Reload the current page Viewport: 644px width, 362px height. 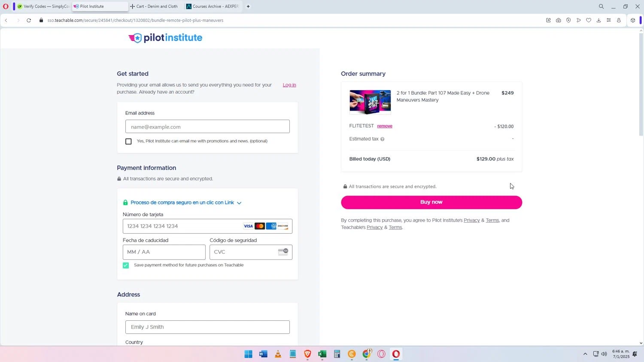coord(29,20)
